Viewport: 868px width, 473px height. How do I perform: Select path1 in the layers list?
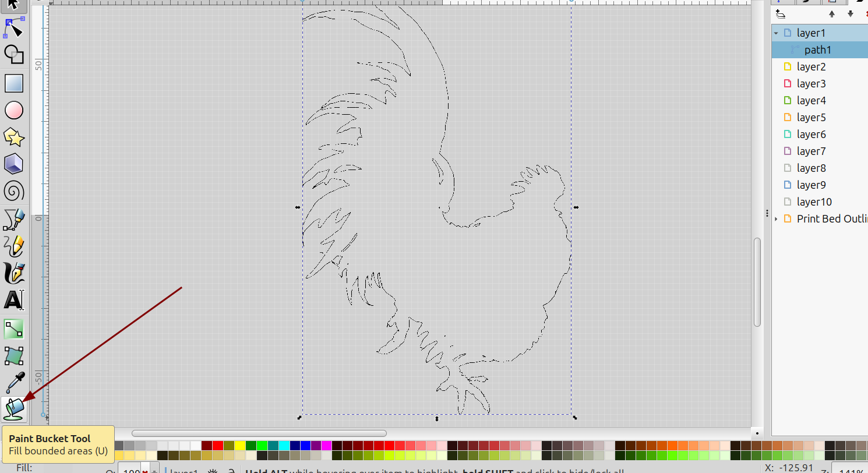(x=817, y=50)
